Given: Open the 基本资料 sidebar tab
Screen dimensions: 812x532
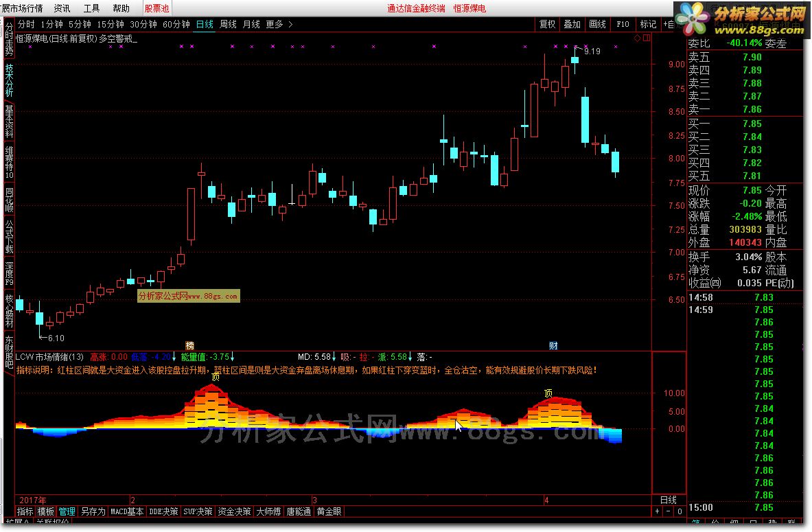Looking at the screenshot, I should click(x=9, y=122).
